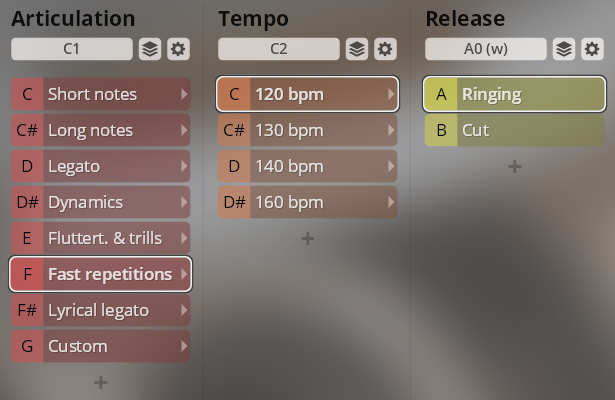Open the Tempo settings gear

(x=385, y=49)
